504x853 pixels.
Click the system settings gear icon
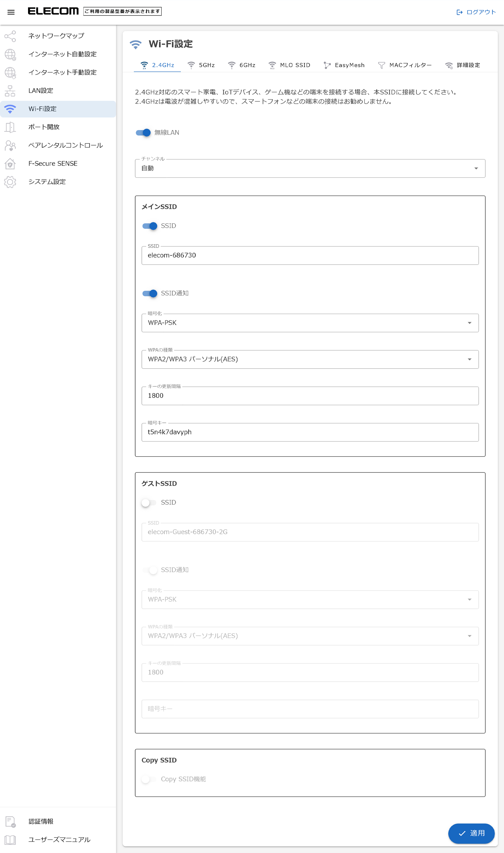click(x=10, y=182)
